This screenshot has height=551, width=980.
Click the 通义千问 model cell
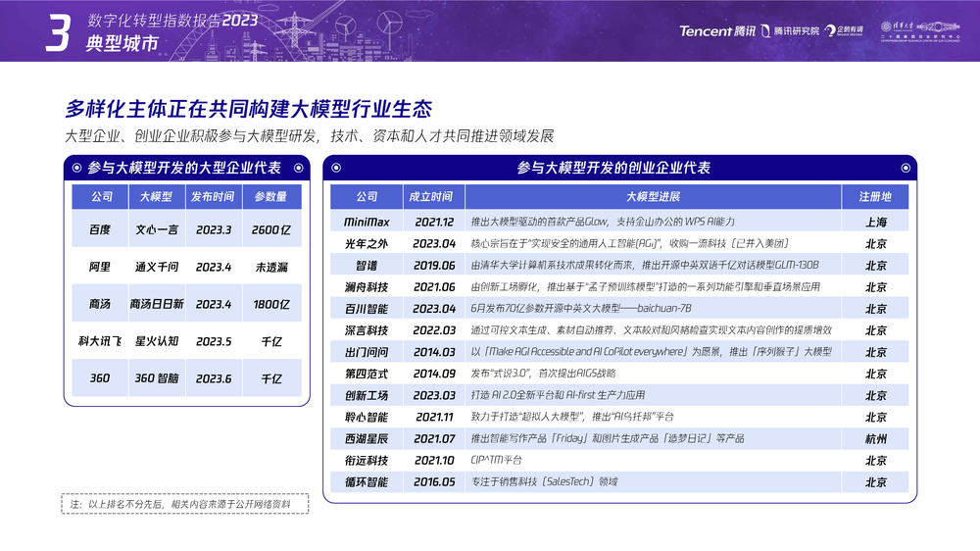(x=156, y=267)
